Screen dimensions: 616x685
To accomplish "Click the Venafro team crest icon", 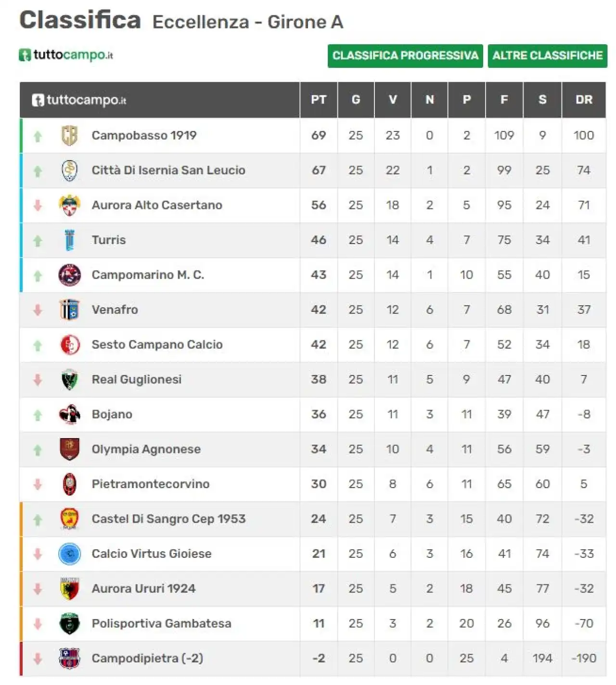I will [69, 310].
